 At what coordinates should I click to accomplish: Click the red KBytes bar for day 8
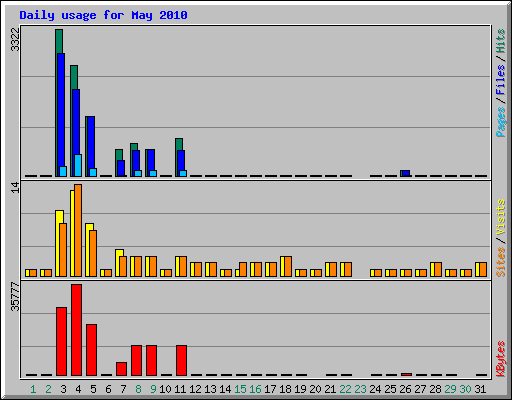point(136,361)
